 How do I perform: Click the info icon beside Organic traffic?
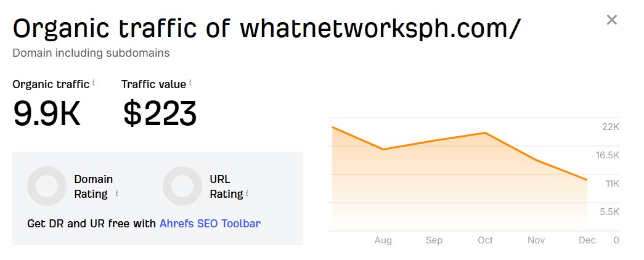click(x=94, y=83)
